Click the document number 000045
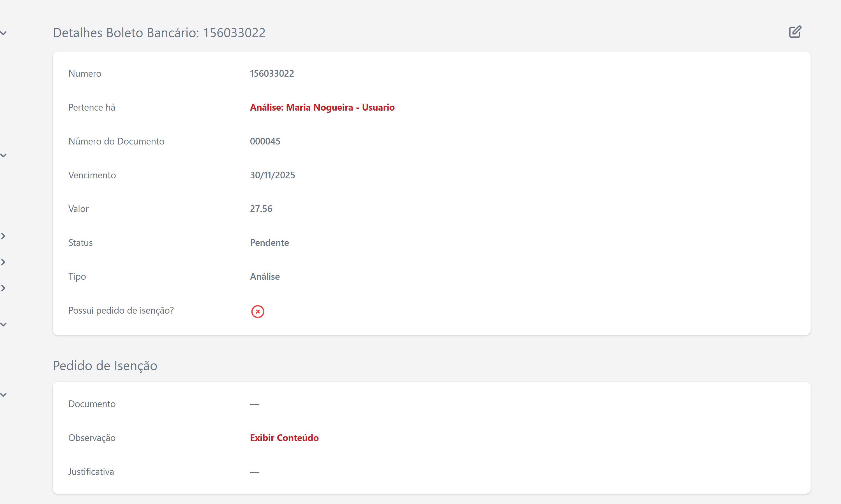Screen dimensions: 841x504 coord(265,141)
